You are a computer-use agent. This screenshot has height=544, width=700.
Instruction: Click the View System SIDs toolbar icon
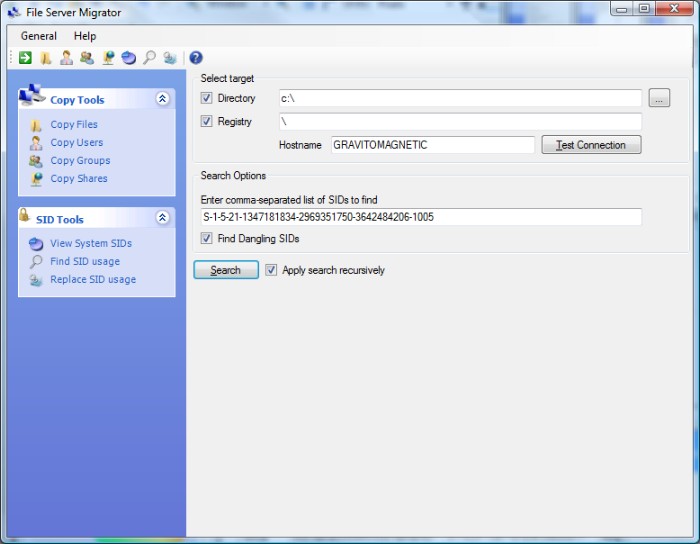click(128, 58)
